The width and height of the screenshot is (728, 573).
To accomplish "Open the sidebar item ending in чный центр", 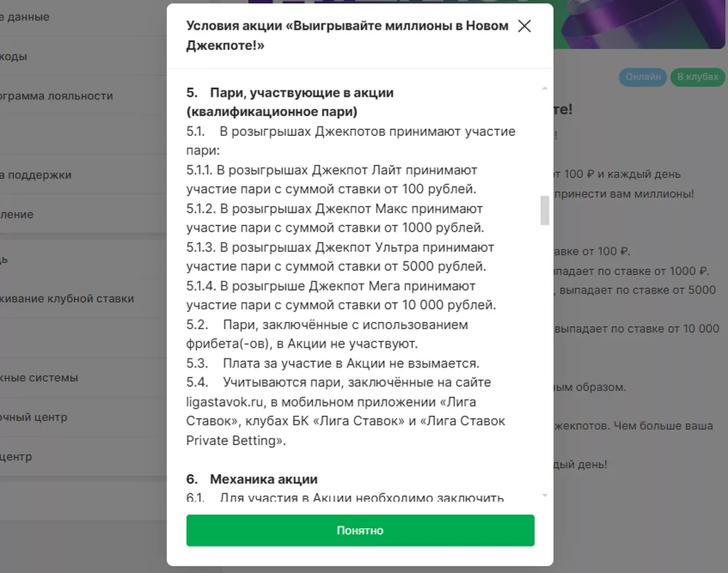I will pos(33,417).
